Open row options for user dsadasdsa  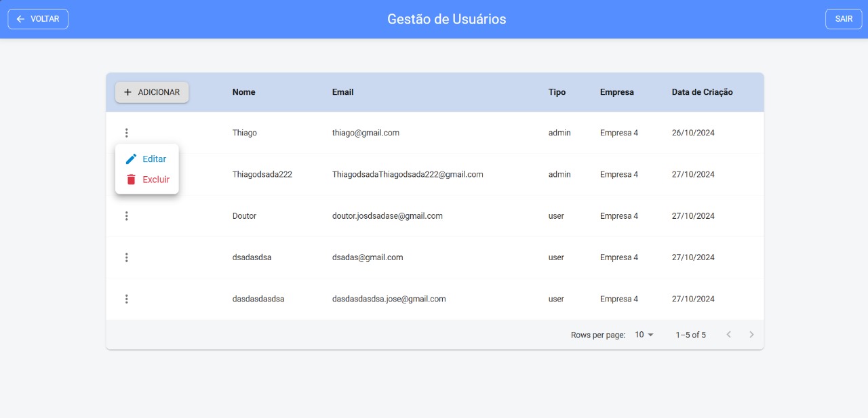pyautogui.click(x=126, y=257)
